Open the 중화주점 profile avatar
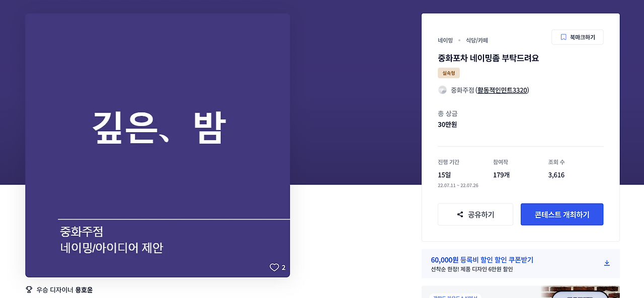The width and height of the screenshot is (644, 298). pyautogui.click(x=443, y=90)
